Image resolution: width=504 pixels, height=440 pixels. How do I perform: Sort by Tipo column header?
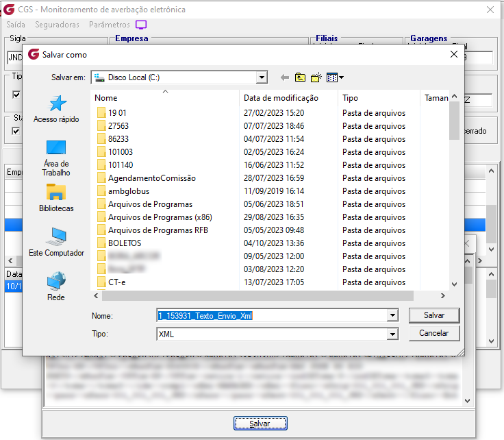tap(379, 98)
